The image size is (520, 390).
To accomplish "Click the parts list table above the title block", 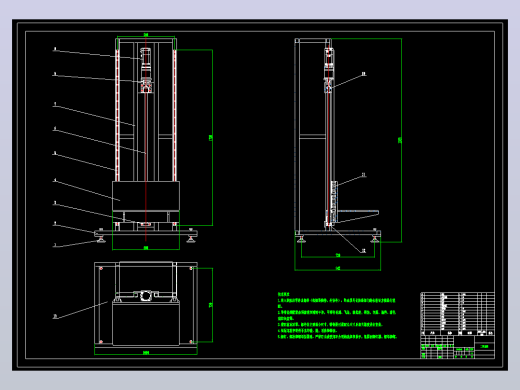I will point(457,313).
